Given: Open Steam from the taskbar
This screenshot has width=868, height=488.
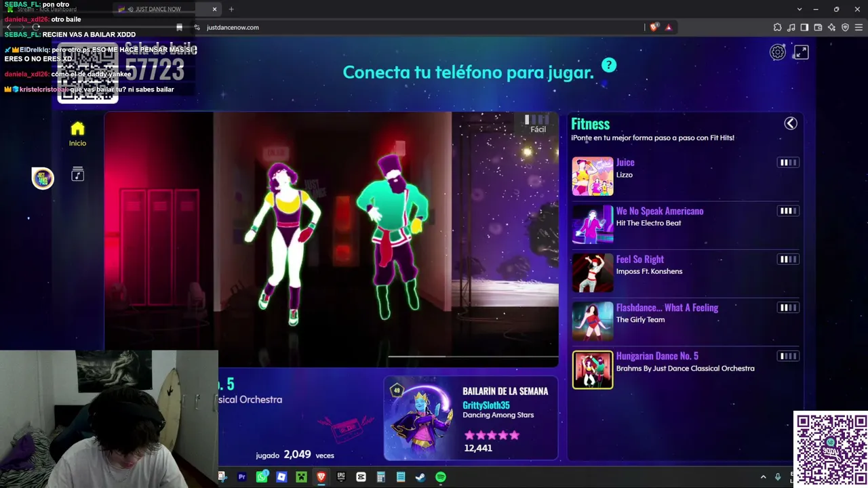Looking at the screenshot, I should [x=420, y=477].
